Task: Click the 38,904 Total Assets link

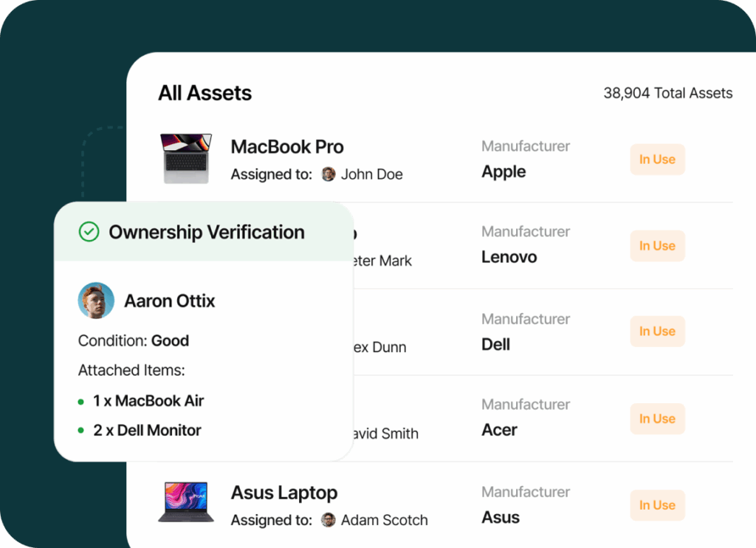Action: tap(667, 93)
